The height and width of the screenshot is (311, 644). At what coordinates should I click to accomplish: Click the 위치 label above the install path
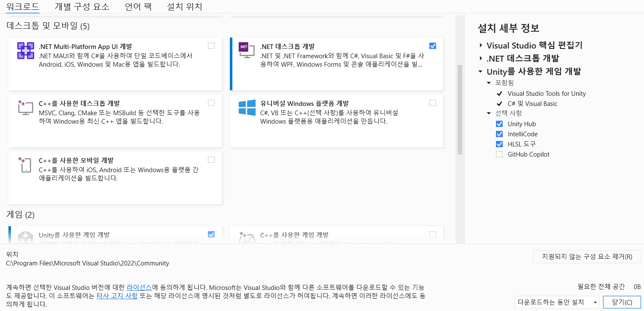(12, 254)
